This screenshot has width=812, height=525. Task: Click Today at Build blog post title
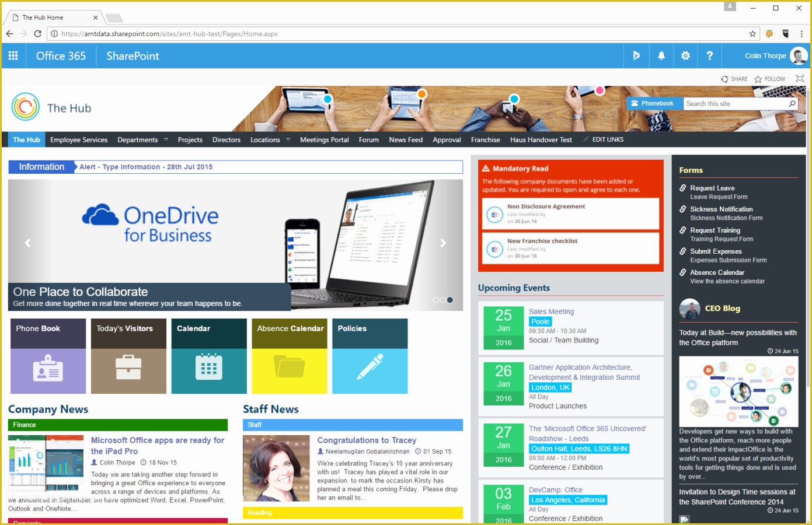[x=737, y=338]
